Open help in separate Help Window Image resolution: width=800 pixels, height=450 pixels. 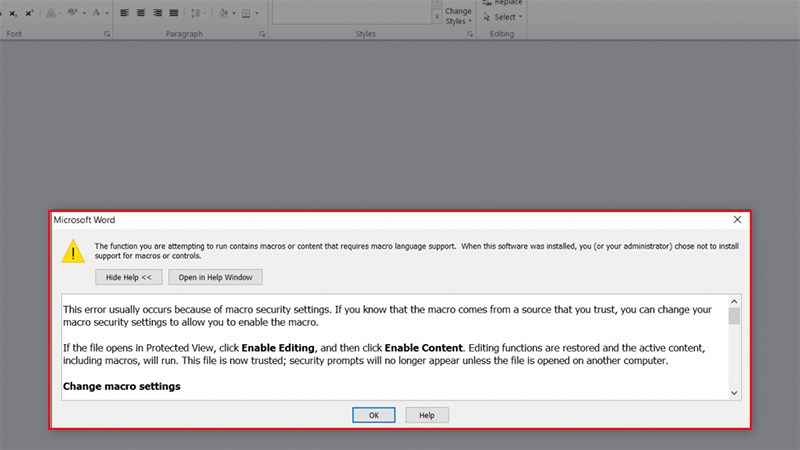click(x=215, y=277)
